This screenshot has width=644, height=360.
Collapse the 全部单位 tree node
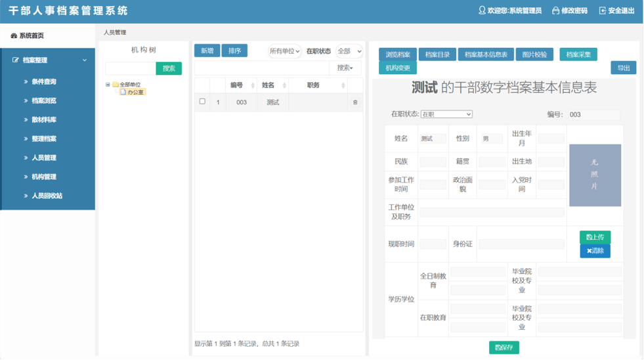pos(108,85)
